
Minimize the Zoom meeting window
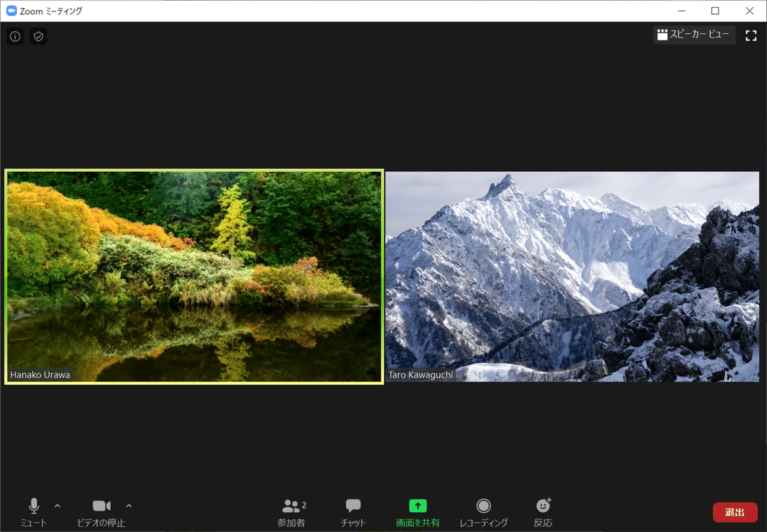[x=681, y=11]
